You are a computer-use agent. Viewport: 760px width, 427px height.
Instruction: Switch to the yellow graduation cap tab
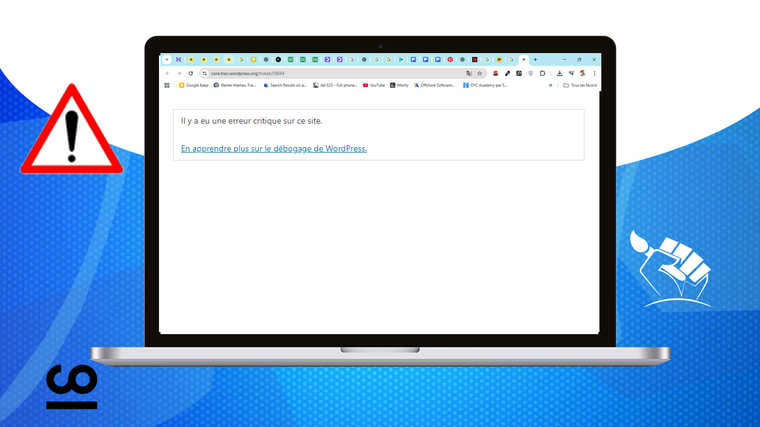(x=499, y=60)
